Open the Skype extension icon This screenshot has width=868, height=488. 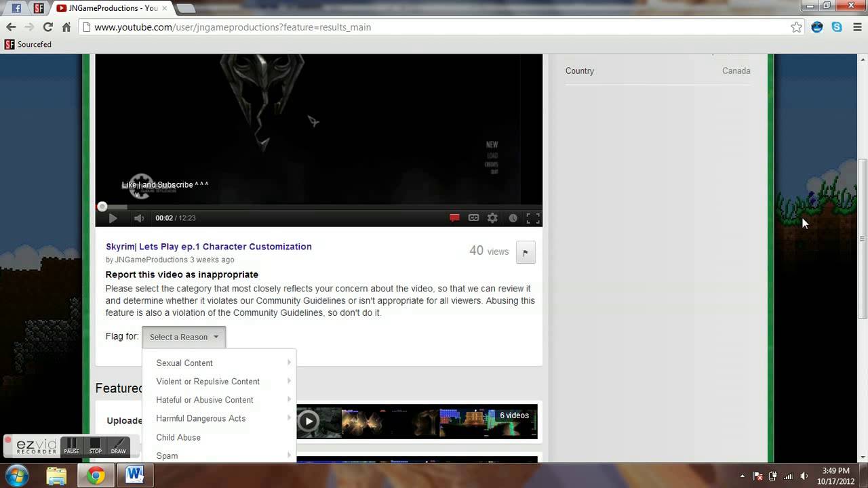pos(837,27)
